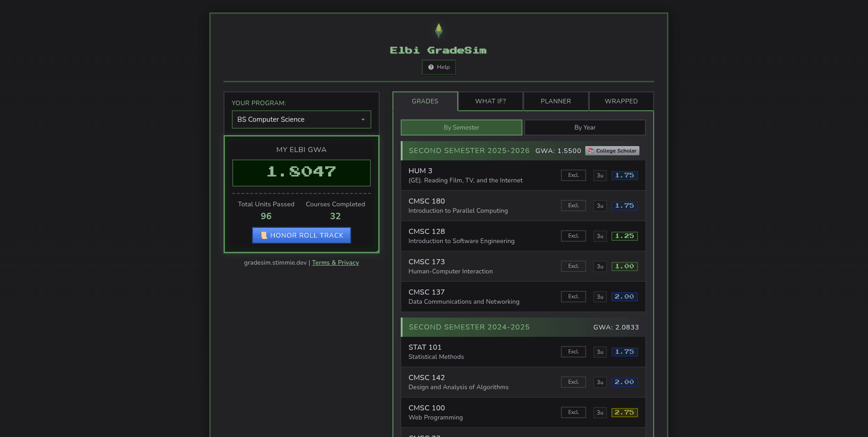Click the GWA: 1.5500 semester label

click(x=558, y=151)
